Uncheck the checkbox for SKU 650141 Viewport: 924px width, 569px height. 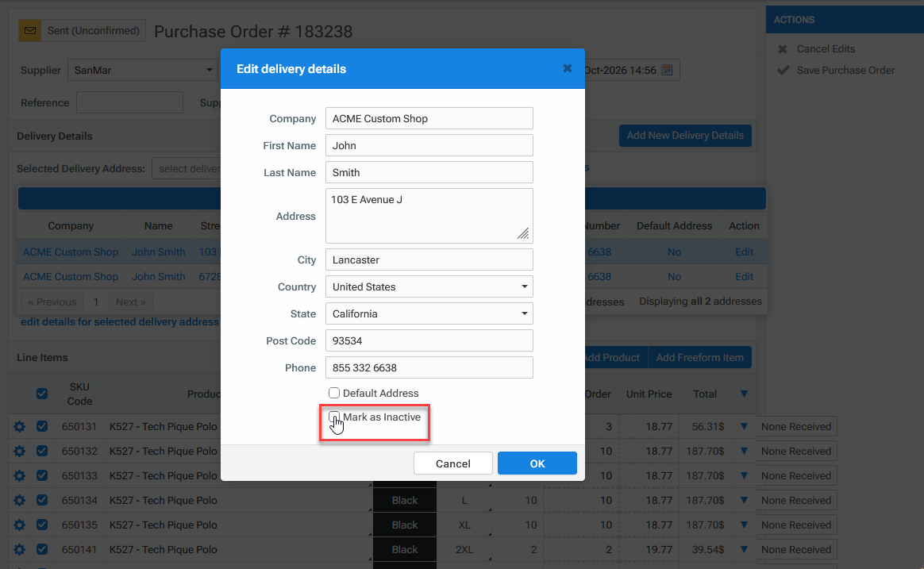[42, 549]
